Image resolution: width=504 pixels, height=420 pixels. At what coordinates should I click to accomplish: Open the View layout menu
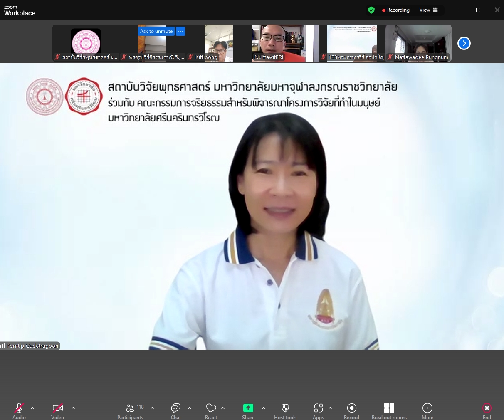tap(429, 10)
